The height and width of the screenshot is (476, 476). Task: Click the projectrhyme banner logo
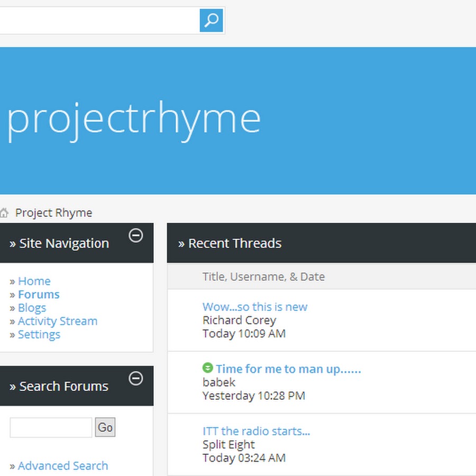pos(134,120)
